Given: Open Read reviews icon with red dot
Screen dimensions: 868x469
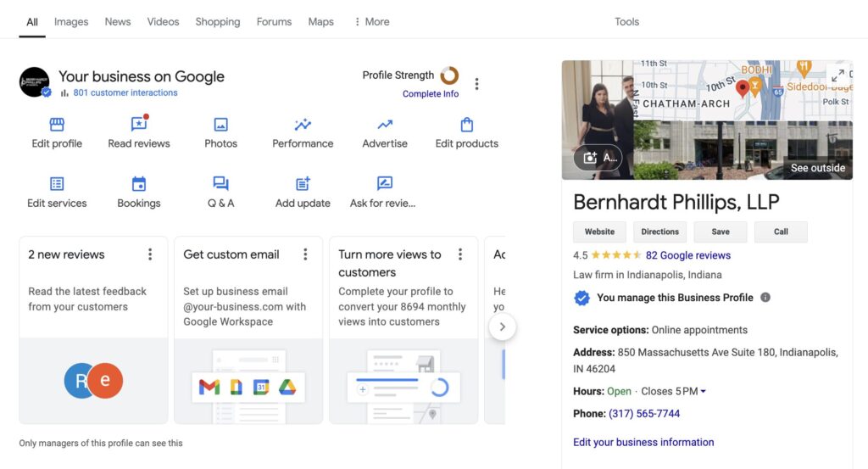Looking at the screenshot, I should click(x=139, y=124).
